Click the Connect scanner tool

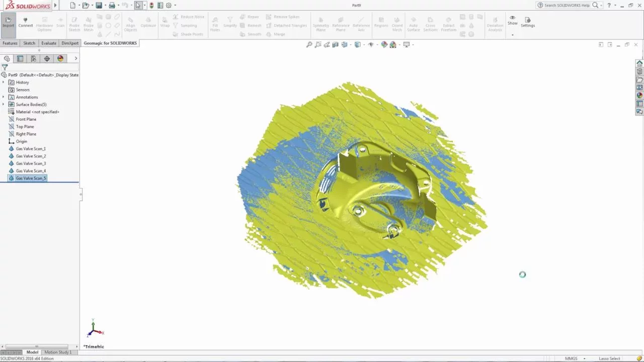click(x=25, y=23)
